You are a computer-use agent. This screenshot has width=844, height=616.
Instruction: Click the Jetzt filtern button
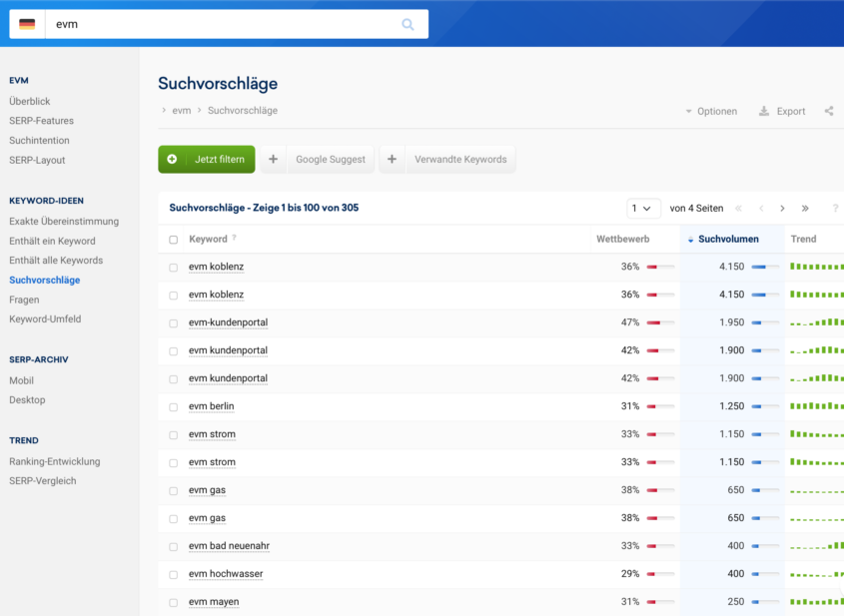click(x=207, y=160)
